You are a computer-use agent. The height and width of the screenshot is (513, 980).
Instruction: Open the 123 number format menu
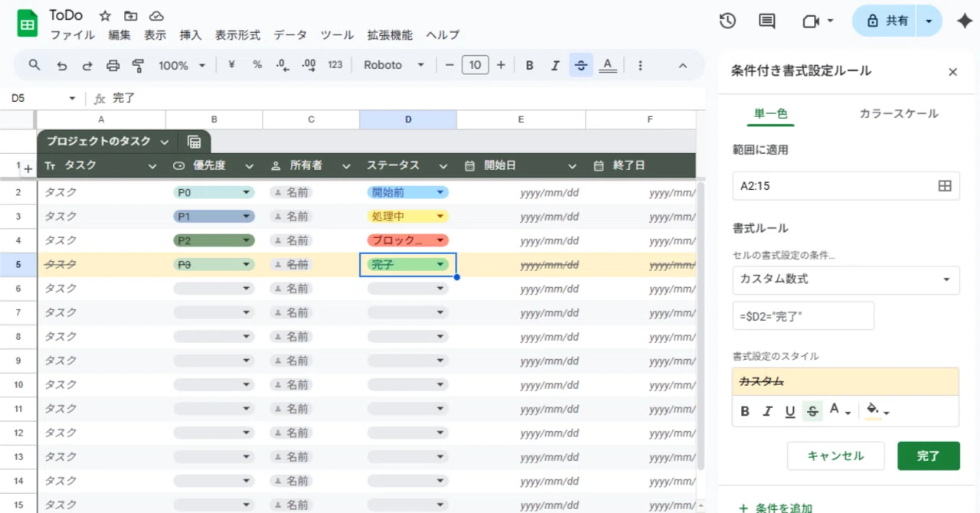[335, 65]
